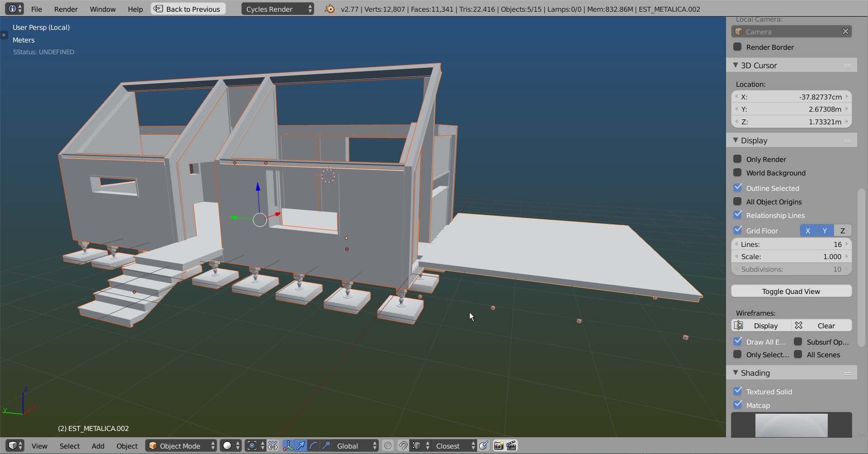Enable Subsurf Optimal Display checkbox
Image resolution: width=868 pixels, height=454 pixels.
(x=798, y=341)
